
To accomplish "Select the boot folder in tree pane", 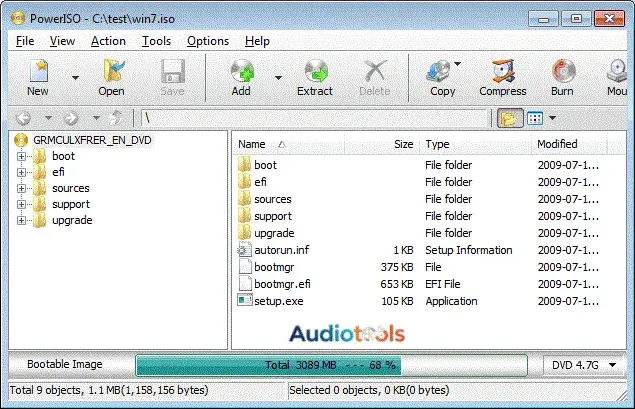I will [x=63, y=156].
